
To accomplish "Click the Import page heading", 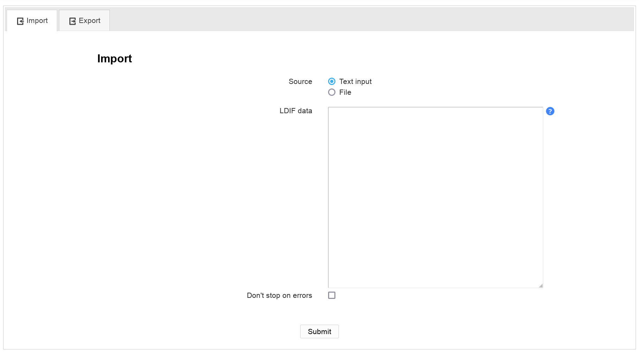I will pyautogui.click(x=114, y=59).
